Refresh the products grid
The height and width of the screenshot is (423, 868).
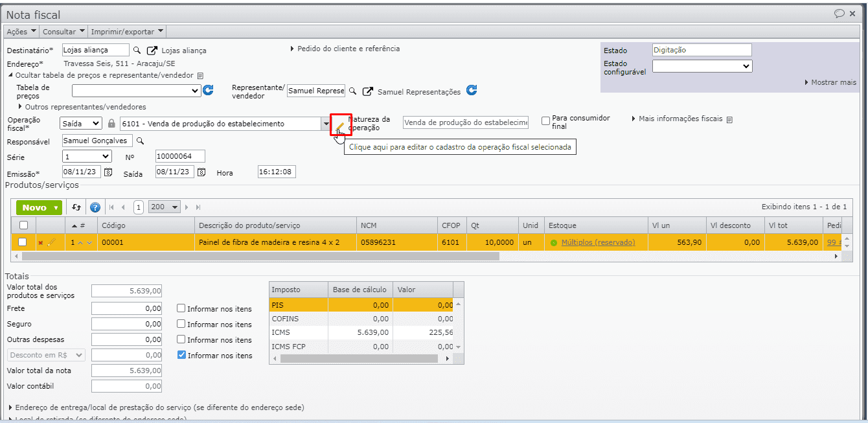point(76,207)
